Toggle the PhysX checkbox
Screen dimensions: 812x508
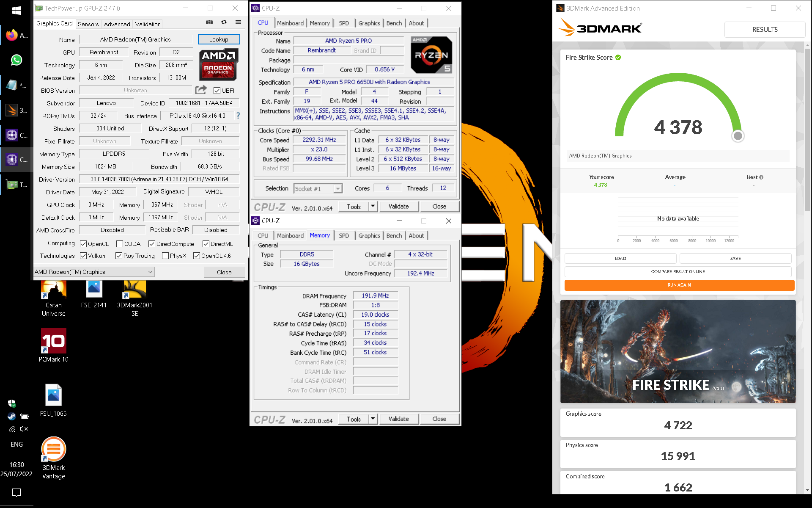[165, 256]
